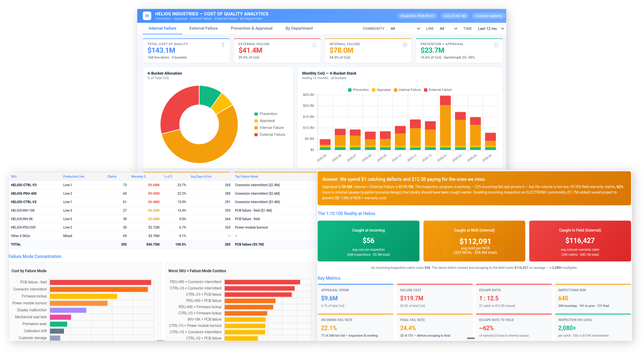The image size is (644, 353).
Task: Sort by Claims column header
Action: point(112,176)
